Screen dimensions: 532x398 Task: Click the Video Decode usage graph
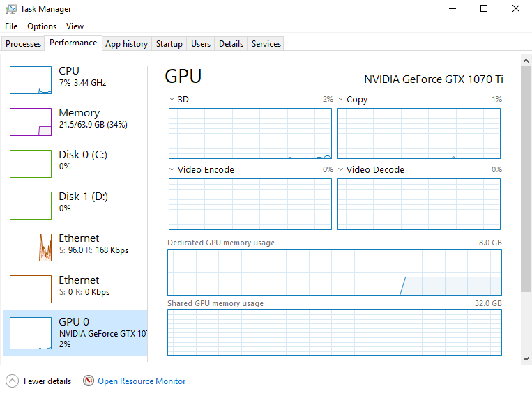[419, 204]
